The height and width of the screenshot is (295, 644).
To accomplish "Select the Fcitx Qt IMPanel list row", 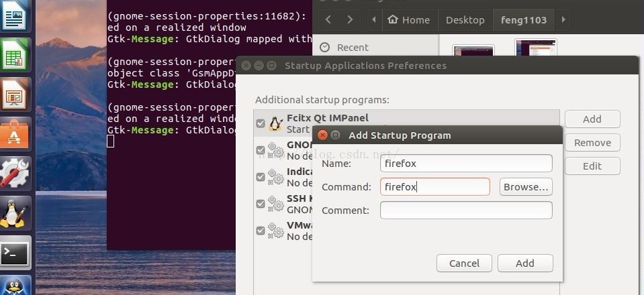I will tap(406, 123).
